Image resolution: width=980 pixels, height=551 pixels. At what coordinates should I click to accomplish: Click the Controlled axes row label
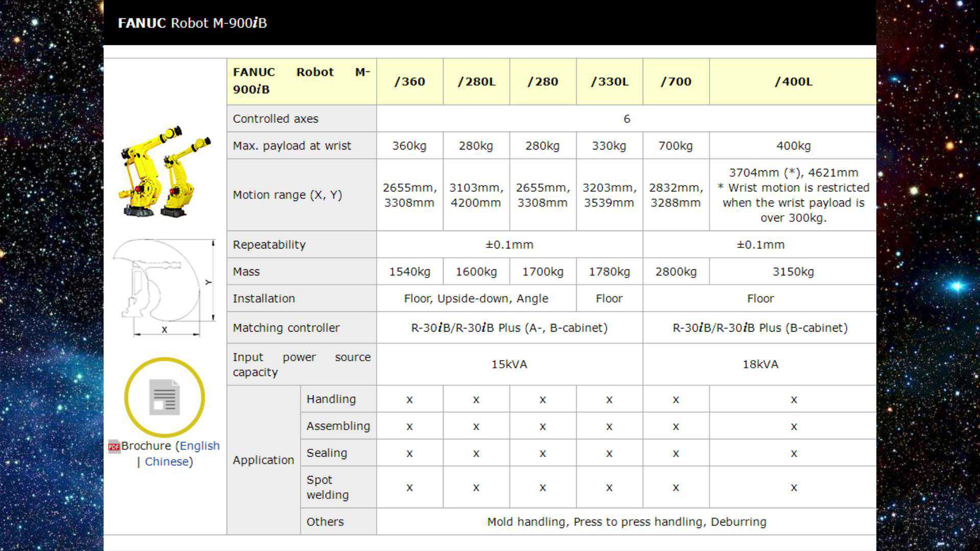[276, 119]
